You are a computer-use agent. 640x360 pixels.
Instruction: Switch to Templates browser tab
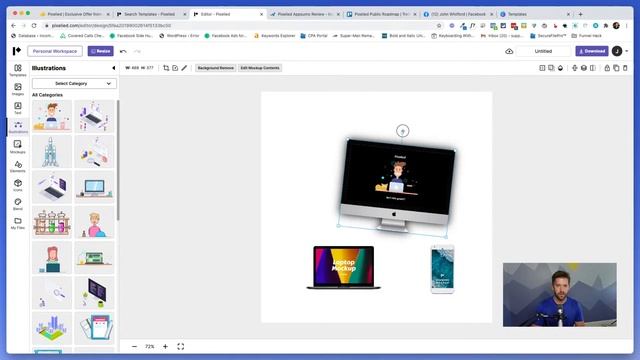[534, 14]
